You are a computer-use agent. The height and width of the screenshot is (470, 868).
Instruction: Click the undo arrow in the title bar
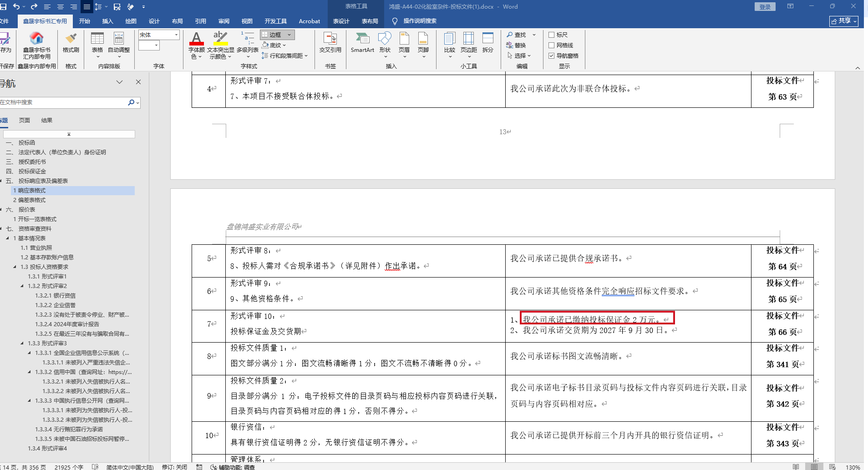click(x=16, y=7)
